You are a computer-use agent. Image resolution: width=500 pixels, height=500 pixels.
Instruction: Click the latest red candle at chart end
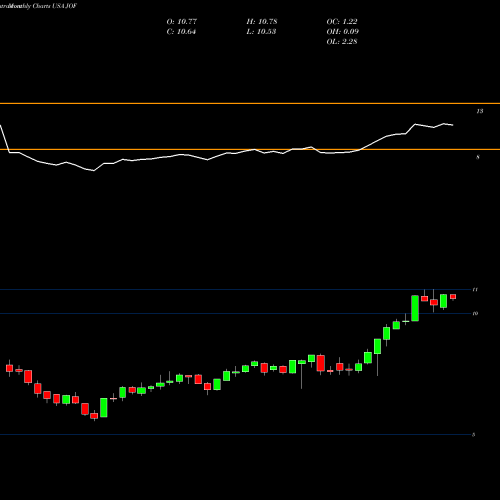coord(453,297)
